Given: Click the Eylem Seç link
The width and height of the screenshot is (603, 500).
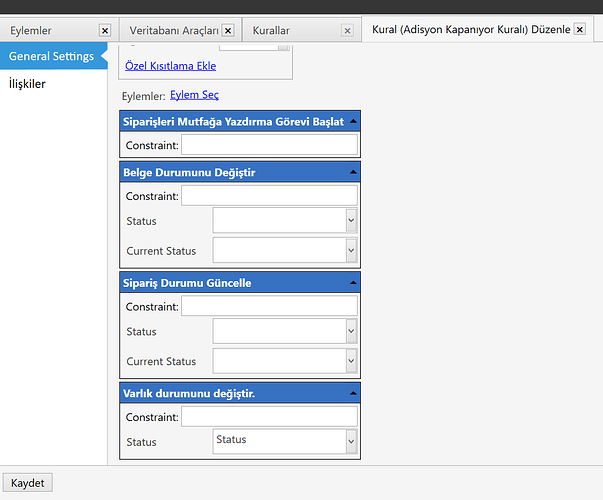Looking at the screenshot, I should coord(194,95).
